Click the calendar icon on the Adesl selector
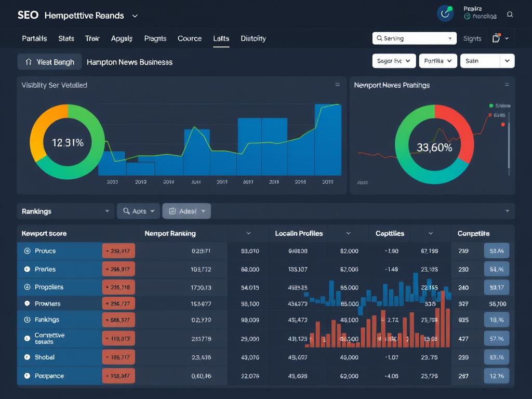Image resolution: width=532 pixels, height=399 pixels. click(173, 211)
